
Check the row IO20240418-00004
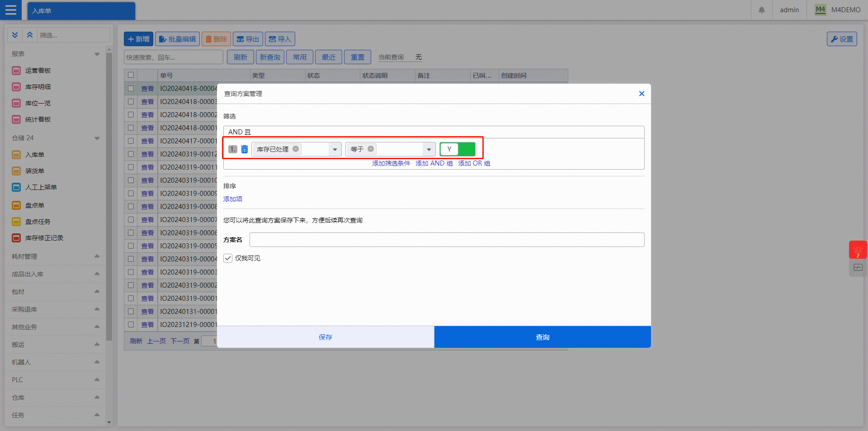point(131,89)
